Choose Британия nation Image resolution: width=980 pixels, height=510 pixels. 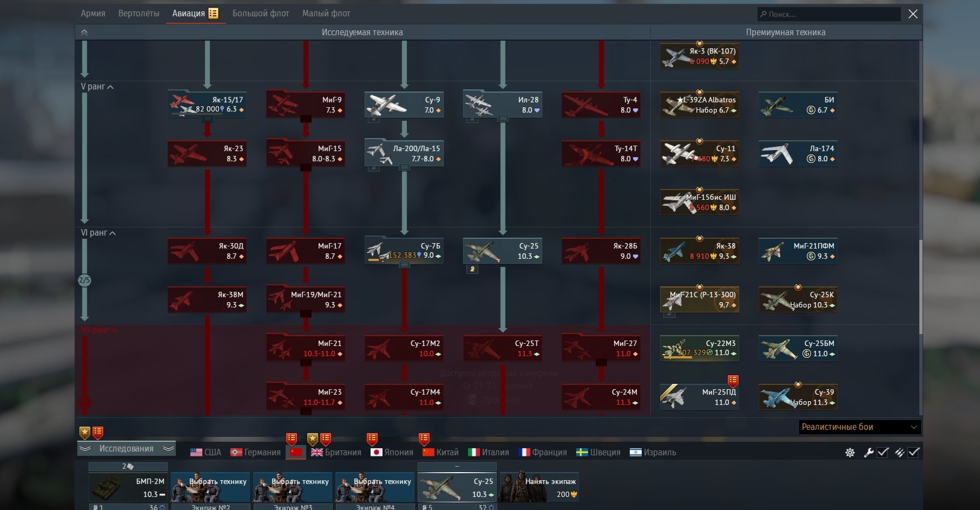click(336, 452)
